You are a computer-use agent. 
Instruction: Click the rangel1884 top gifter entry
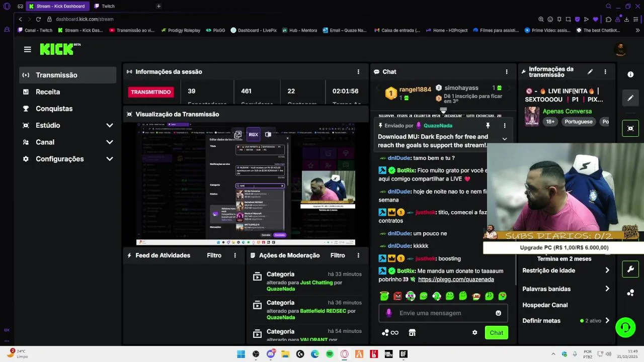point(408,93)
